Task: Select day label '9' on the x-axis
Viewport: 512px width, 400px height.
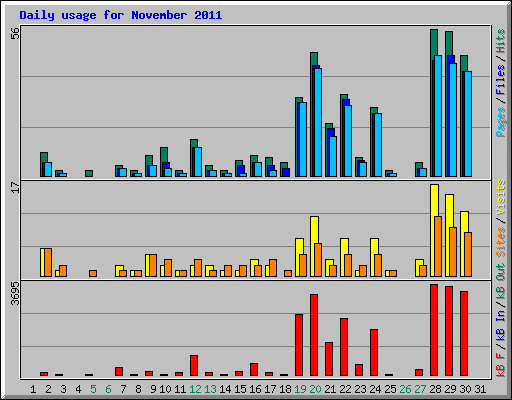Action: (153, 389)
